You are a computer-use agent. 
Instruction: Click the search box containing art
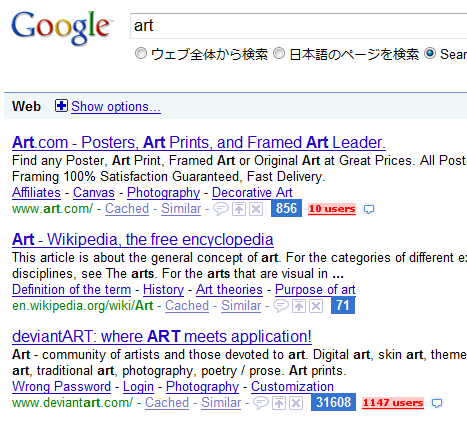coord(298,26)
